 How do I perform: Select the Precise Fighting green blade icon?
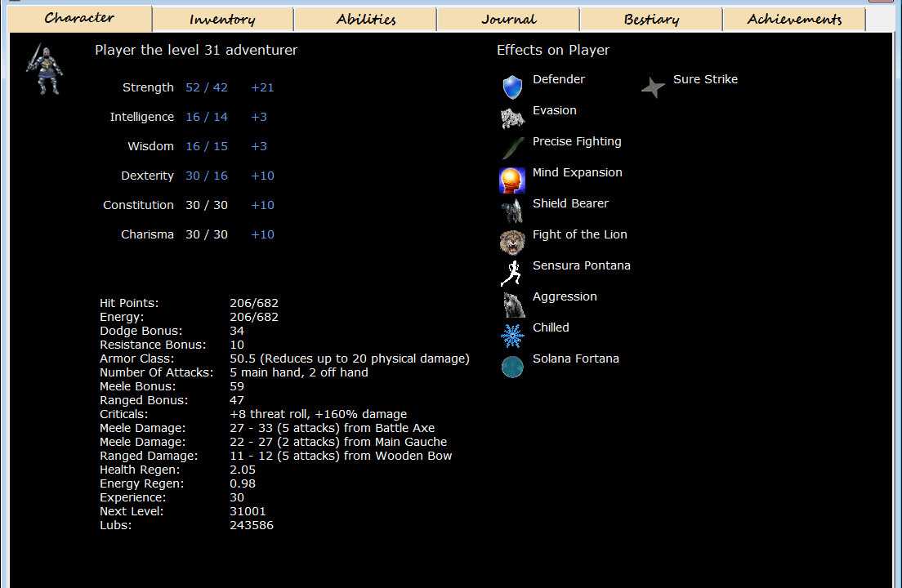click(x=512, y=149)
